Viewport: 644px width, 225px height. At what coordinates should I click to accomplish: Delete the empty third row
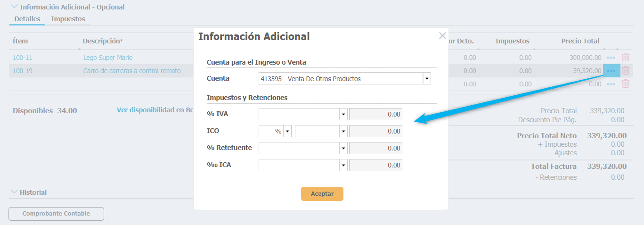click(x=626, y=84)
